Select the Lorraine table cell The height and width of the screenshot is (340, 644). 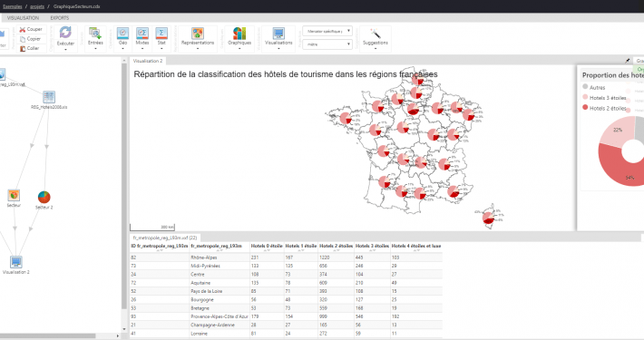(220, 334)
